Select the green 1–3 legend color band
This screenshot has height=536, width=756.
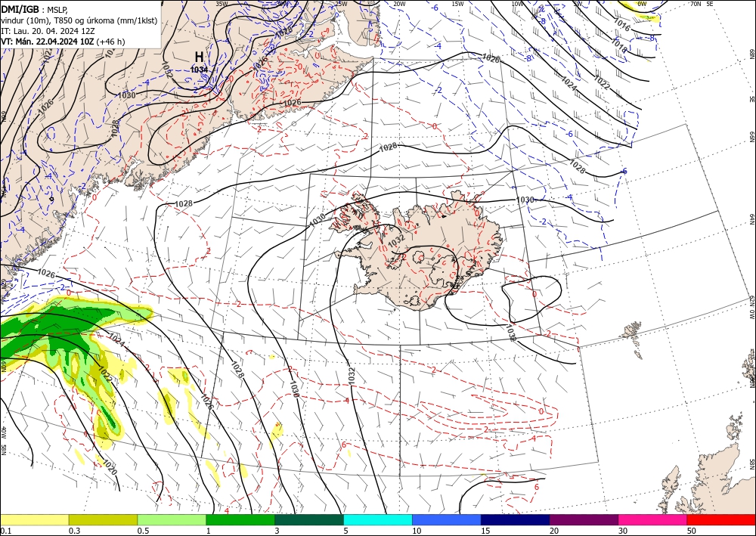click(240, 519)
